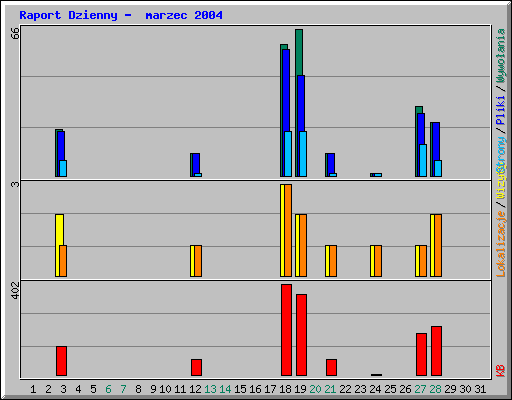Click the title 'Raport Dzienny - marzec 2004'

coord(121,15)
